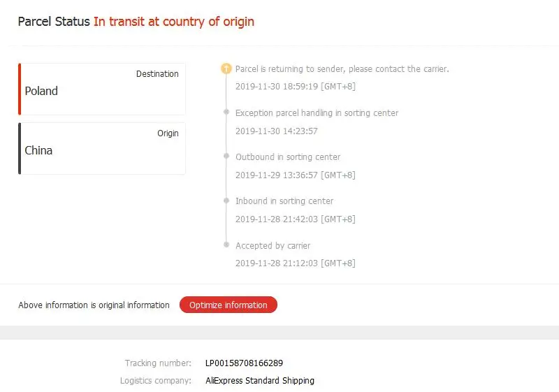Viewport: 559px width, 392px height.
Task: Click AliExpress Standard Shipping company name
Action: pyautogui.click(x=259, y=381)
